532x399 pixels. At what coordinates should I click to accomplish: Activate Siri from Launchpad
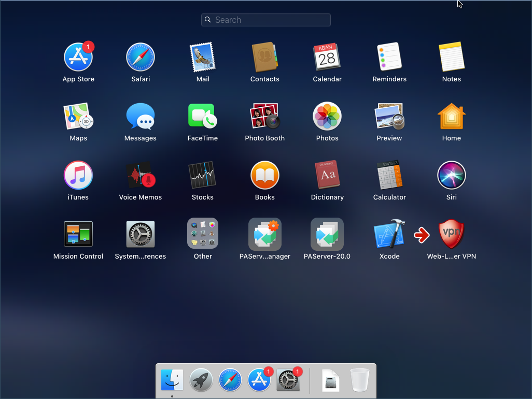[451, 175]
